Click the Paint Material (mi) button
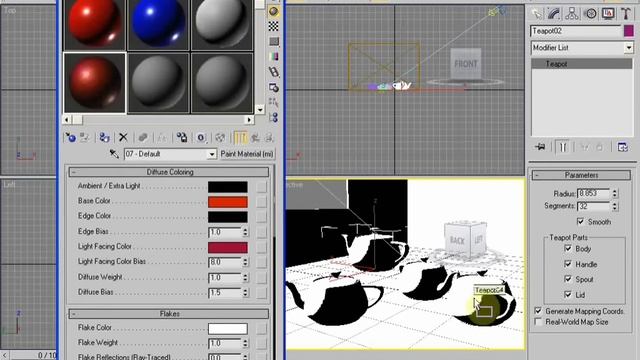Image resolution: width=640 pixels, height=360 pixels. point(247,154)
